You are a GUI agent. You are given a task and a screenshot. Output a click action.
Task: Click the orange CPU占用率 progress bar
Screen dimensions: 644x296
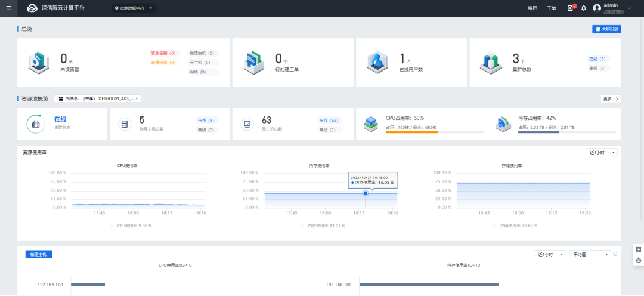[x=411, y=132]
